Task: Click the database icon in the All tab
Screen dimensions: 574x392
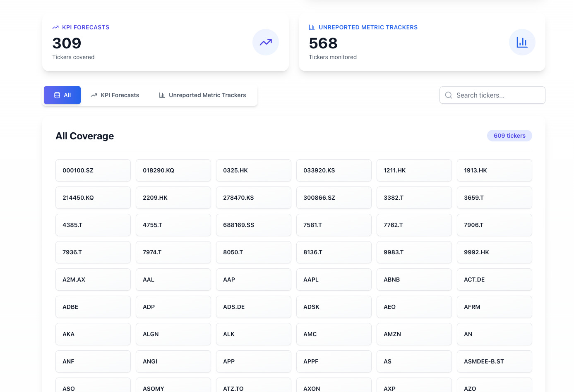Action: click(57, 95)
